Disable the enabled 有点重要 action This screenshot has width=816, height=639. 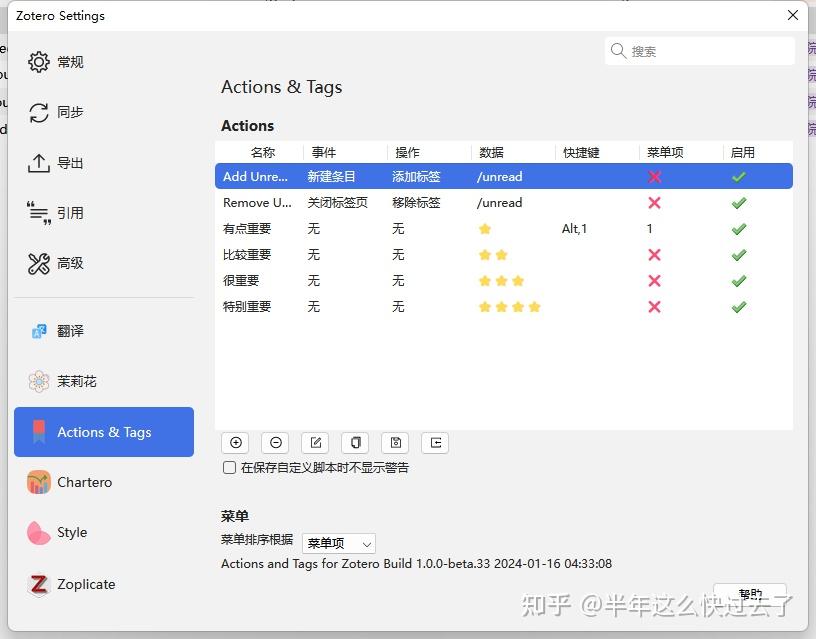click(x=738, y=229)
